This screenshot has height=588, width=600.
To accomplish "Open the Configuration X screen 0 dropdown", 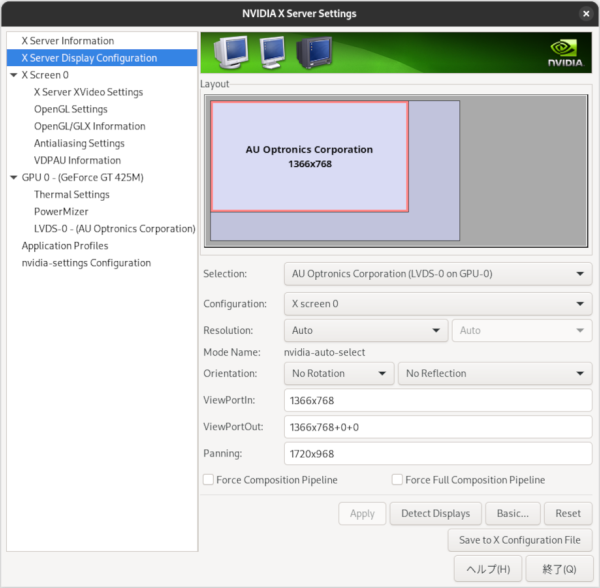I will tap(438, 304).
